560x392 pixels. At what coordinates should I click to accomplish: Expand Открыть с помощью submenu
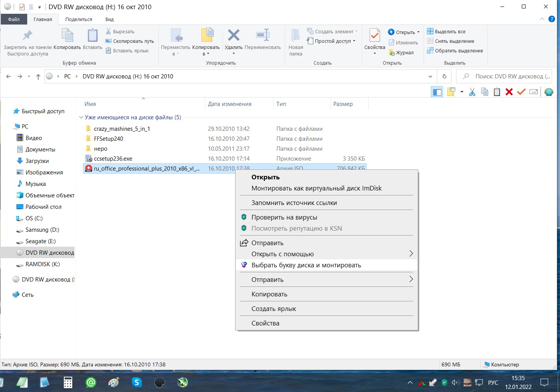(327, 254)
